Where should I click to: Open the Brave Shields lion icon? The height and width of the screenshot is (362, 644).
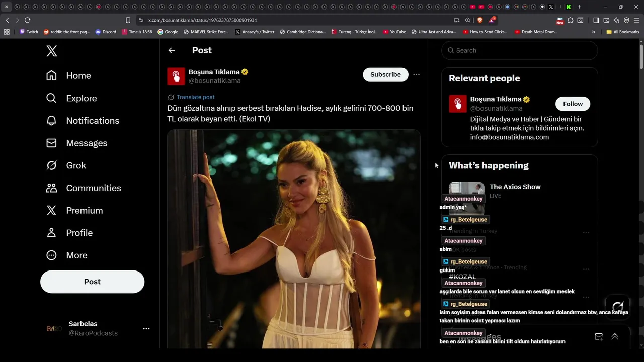pyautogui.click(x=479, y=20)
